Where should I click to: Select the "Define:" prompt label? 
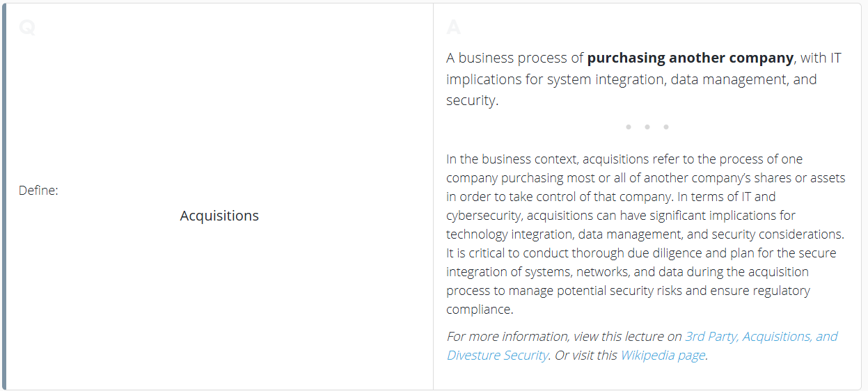(38, 191)
